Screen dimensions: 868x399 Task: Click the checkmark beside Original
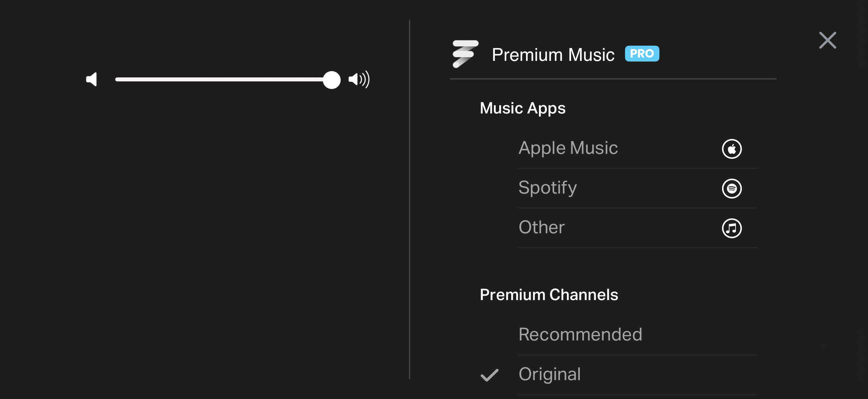click(x=489, y=375)
